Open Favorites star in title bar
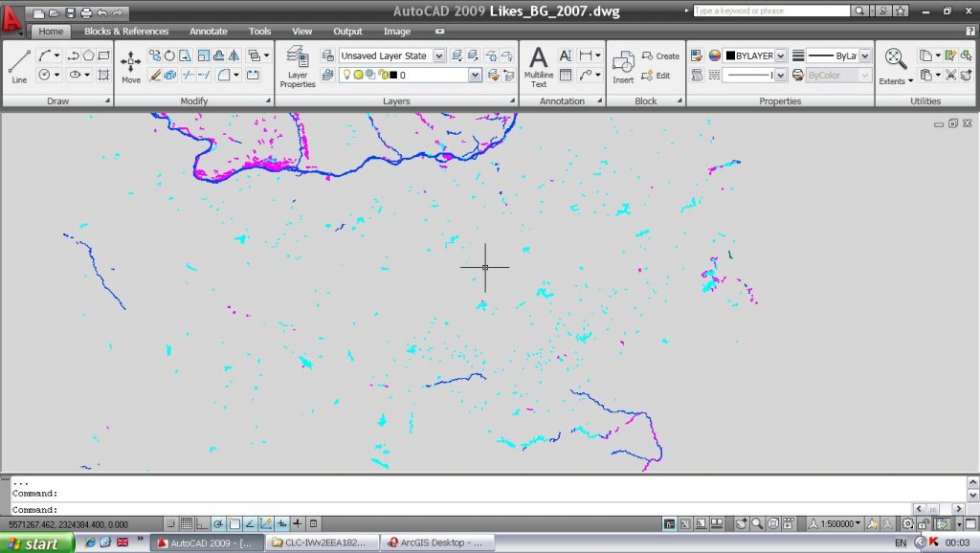The height and width of the screenshot is (553, 980). pyautogui.click(x=901, y=11)
